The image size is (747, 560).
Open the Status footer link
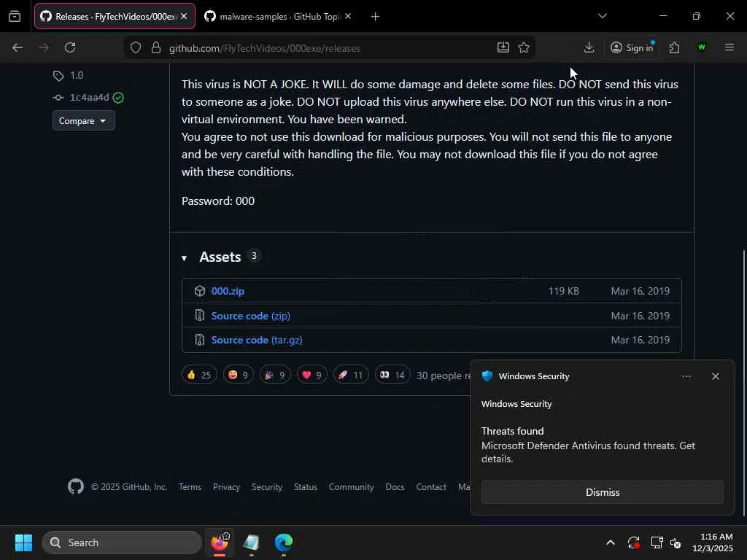tap(306, 487)
